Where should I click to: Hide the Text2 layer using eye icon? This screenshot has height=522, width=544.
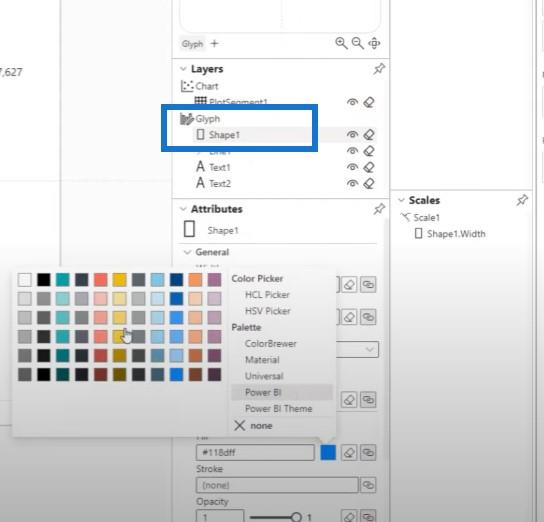[x=352, y=183]
